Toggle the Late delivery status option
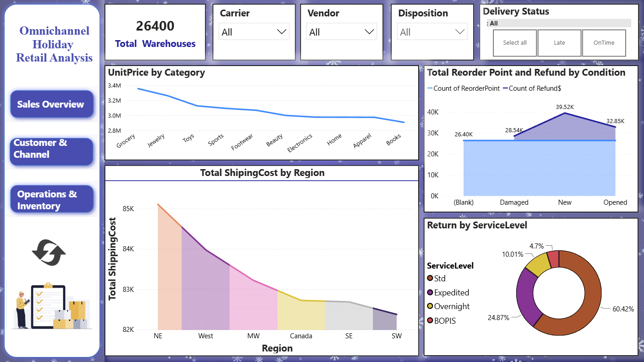 pos(559,43)
